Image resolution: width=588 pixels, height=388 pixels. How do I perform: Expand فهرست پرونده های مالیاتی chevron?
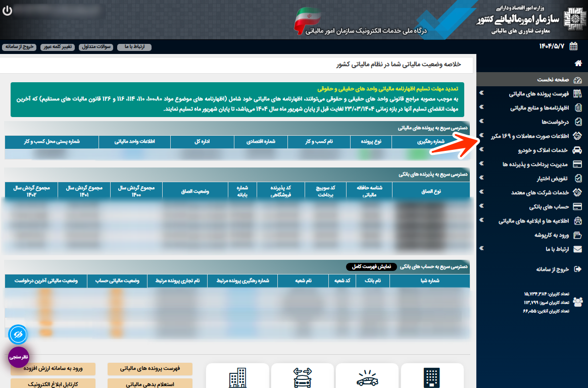point(481,93)
